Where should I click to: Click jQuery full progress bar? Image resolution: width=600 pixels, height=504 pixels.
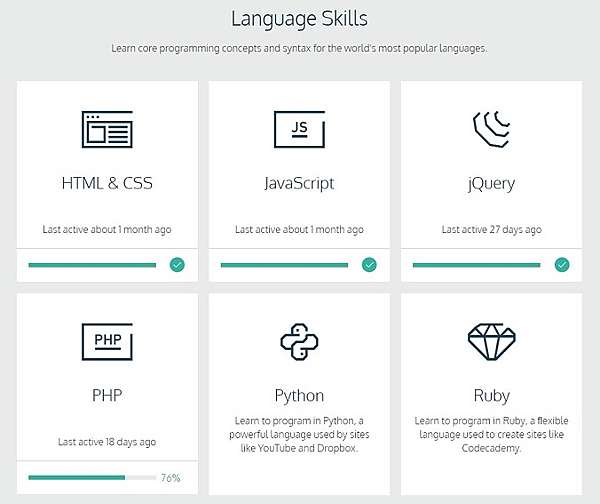[x=476, y=265]
